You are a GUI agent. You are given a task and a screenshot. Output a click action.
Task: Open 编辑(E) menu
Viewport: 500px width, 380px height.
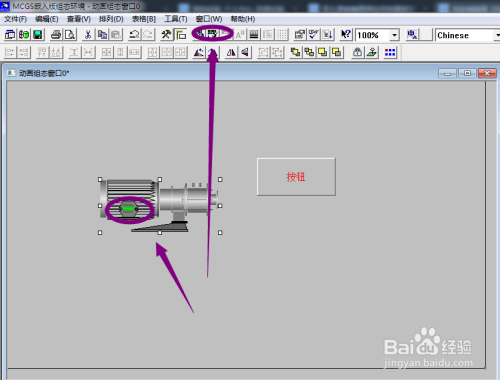point(47,19)
